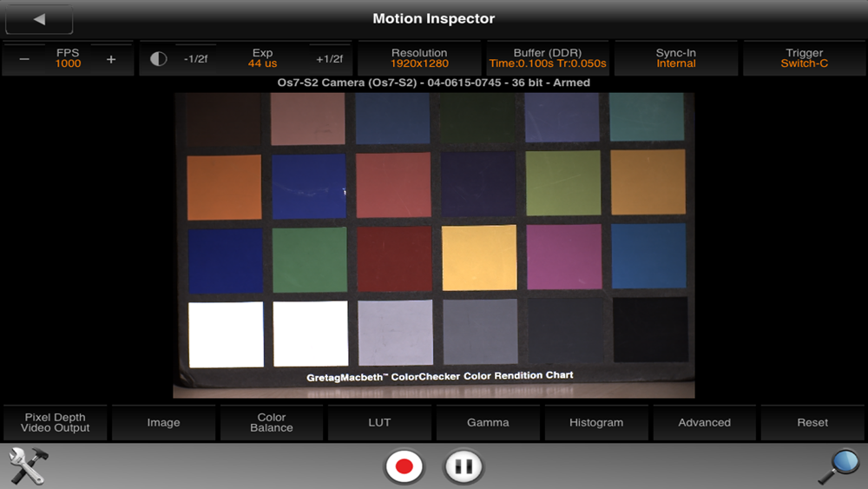Open the Exp 44 us setting
Image resolution: width=868 pixels, height=489 pixels.
tap(262, 58)
